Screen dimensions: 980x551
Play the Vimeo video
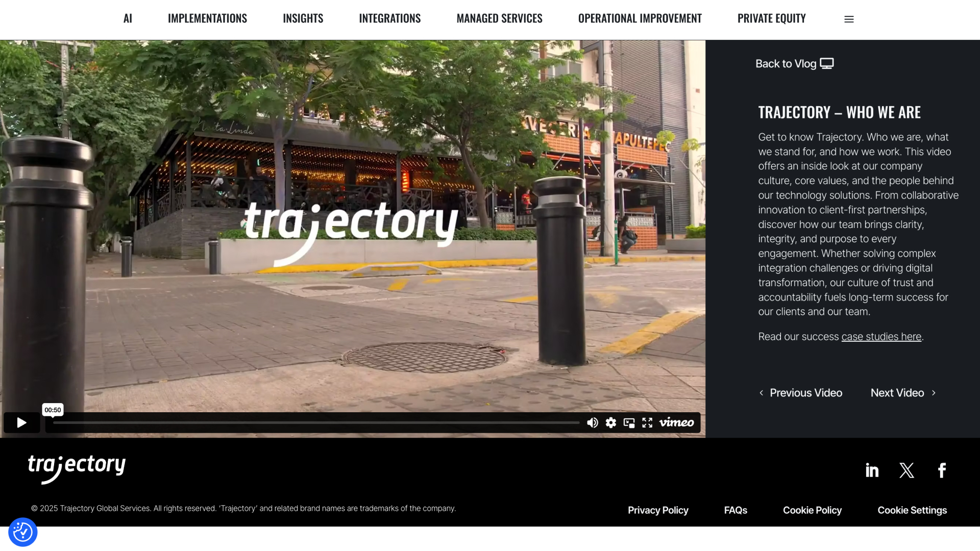pyautogui.click(x=21, y=422)
